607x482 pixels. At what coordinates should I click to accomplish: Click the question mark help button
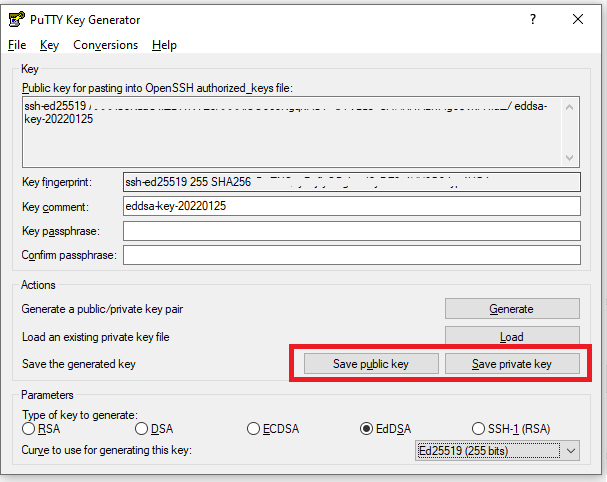coord(533,19)
